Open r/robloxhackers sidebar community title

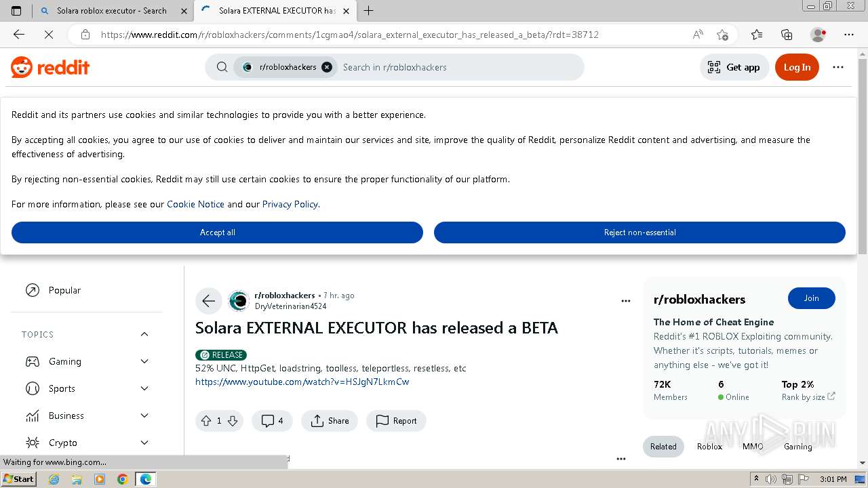pyautogui.click(x=699, y=300)
